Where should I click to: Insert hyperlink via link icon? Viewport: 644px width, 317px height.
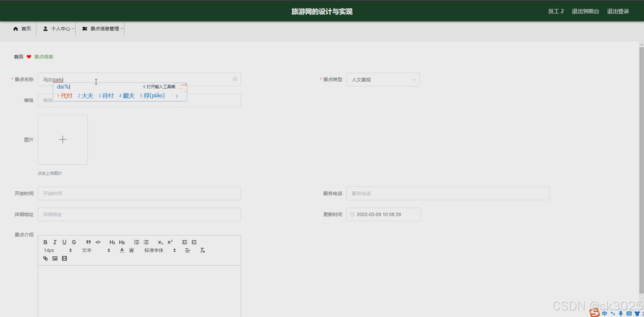coord(45,258)
